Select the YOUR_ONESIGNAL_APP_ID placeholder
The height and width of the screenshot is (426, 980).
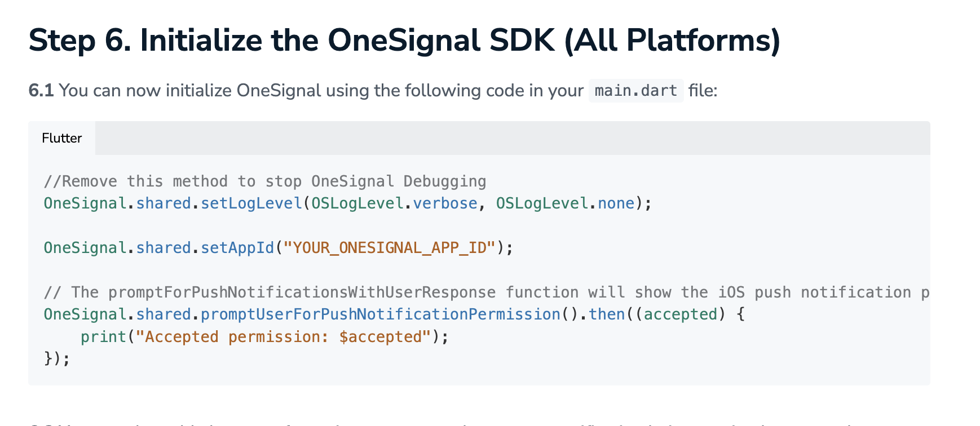[x=390, y=248]
